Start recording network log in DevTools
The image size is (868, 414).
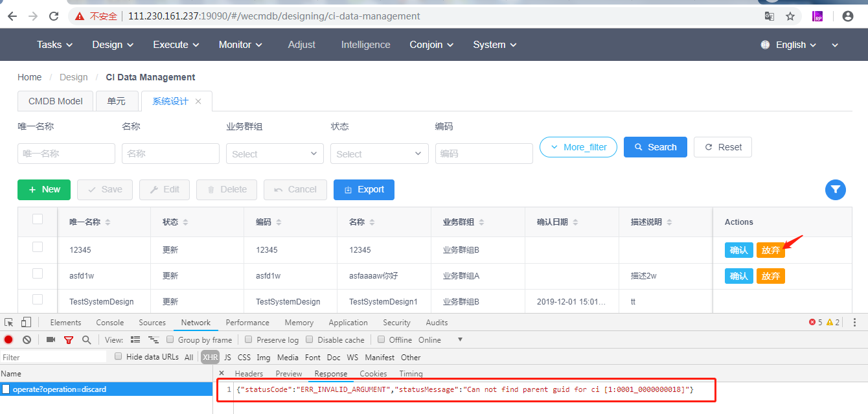(7, 339)
